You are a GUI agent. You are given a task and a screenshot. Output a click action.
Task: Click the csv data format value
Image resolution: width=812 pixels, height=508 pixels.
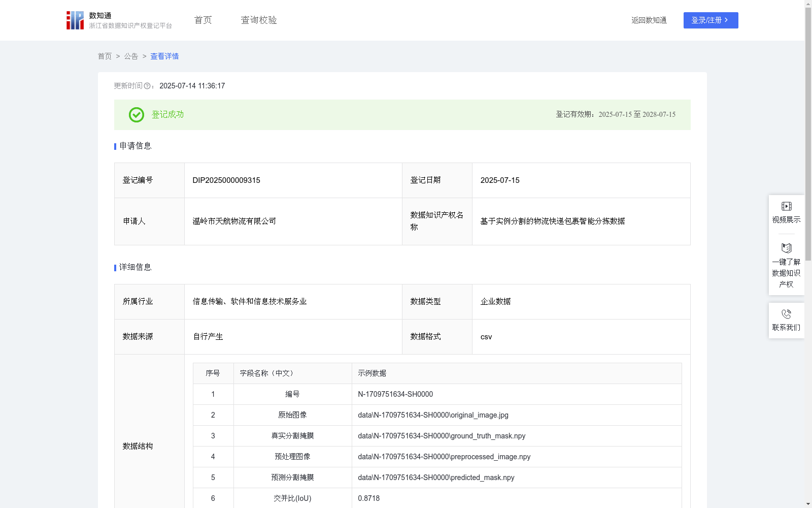pos(486,337)
